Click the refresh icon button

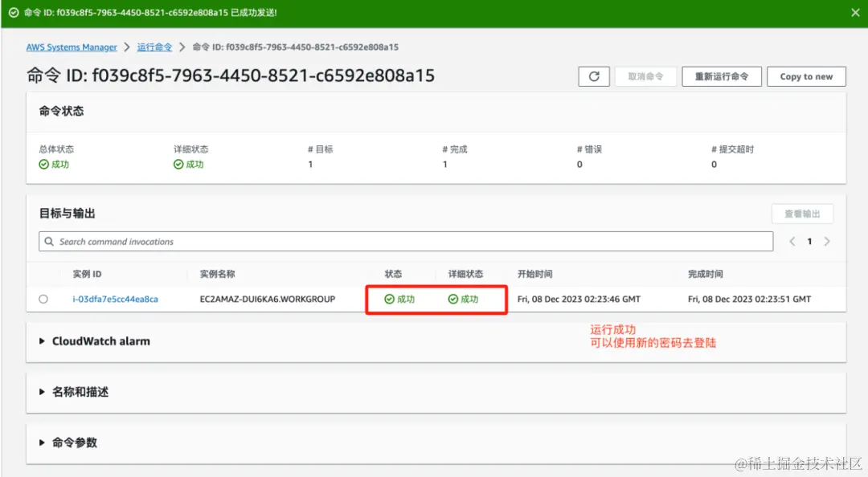click(594, 76)
